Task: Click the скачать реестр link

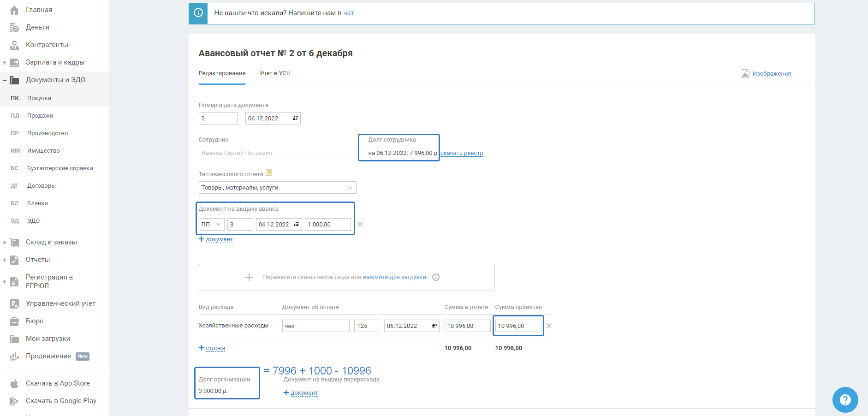Action: 462,153
